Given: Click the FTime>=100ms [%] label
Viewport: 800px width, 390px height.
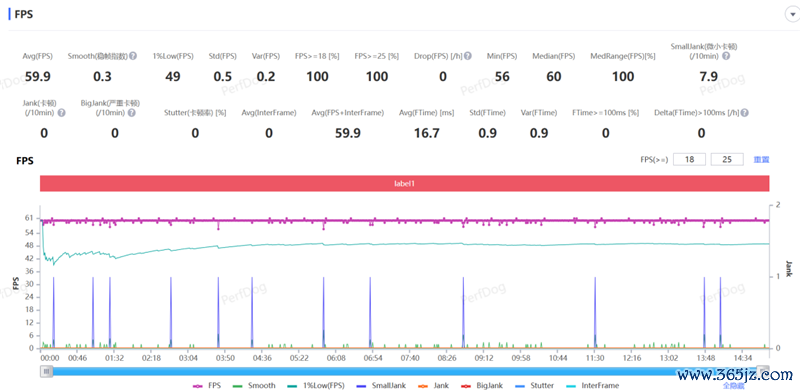Looking at the screenshot, I should 606,113.
